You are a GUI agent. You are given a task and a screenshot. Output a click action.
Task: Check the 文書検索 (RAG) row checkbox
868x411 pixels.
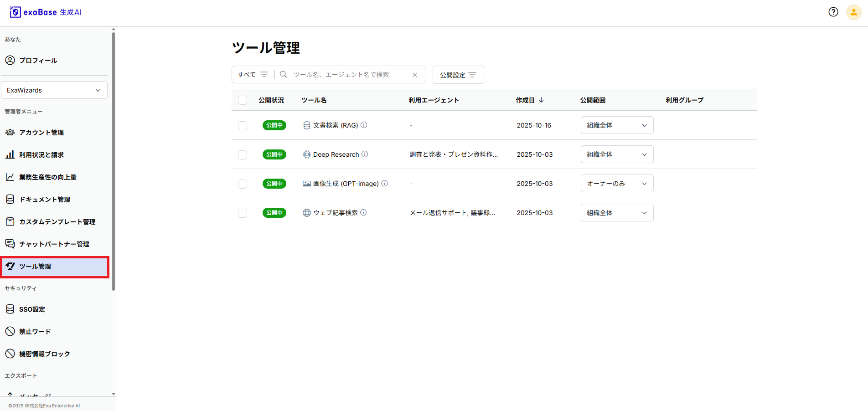coord(243,126)
